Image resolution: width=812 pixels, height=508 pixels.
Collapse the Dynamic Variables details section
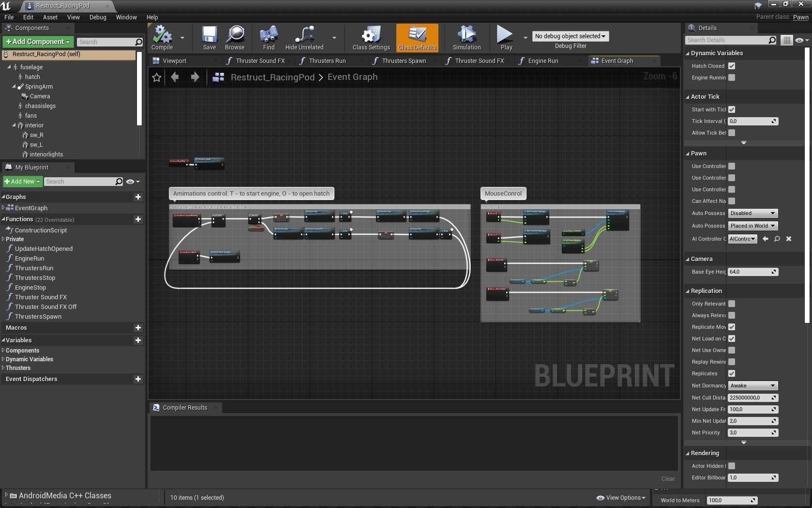click(688, 53)
